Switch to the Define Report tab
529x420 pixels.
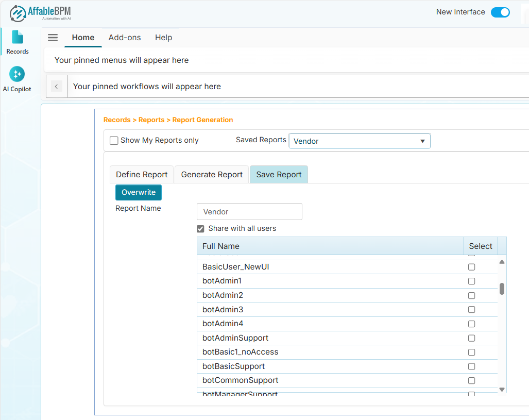142,175
